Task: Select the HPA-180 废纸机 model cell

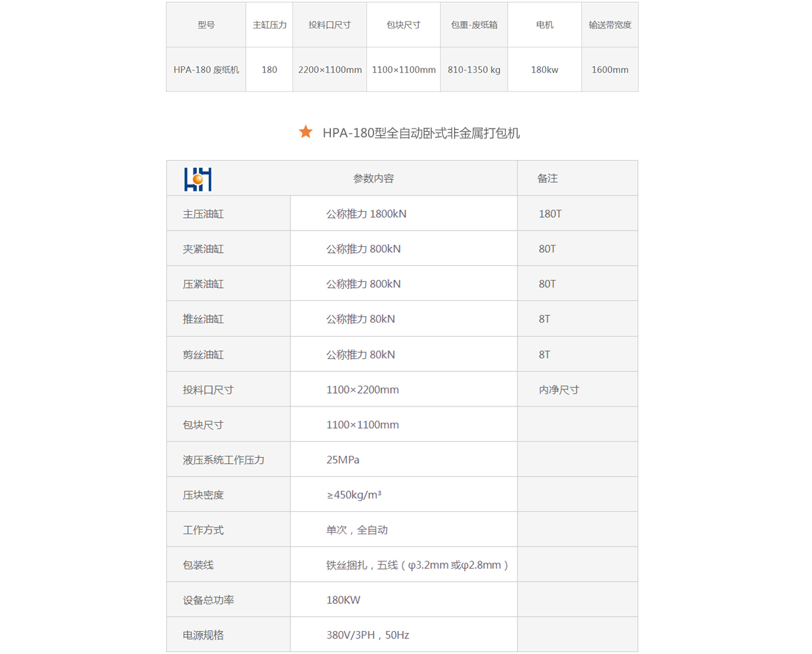Action: point(206,70)
